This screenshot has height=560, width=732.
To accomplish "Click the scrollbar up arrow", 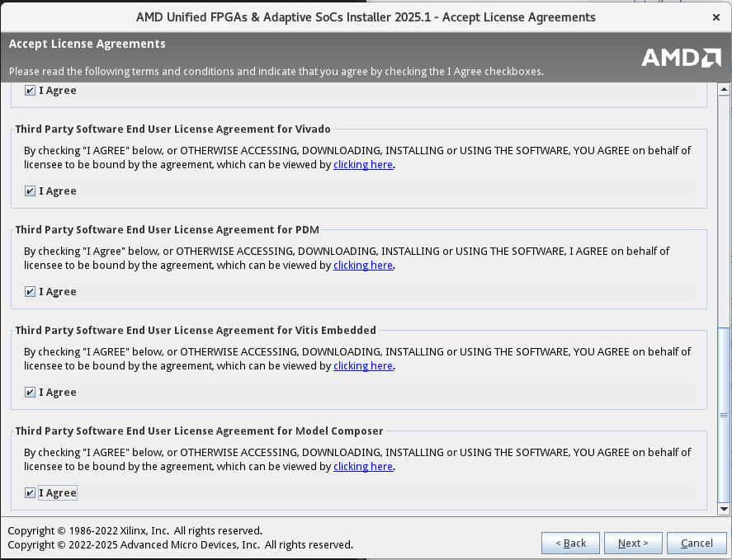I will click(x=724, y=89).
